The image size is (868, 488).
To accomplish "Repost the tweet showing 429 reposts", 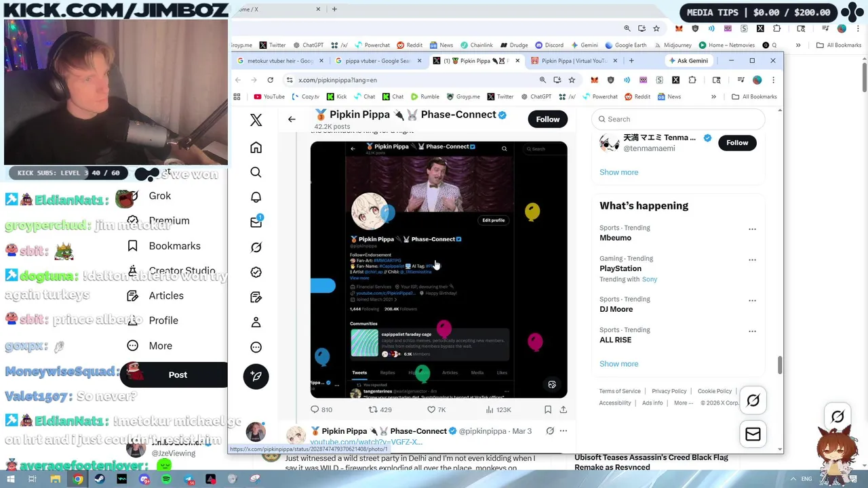I will click(x=380, y=409).
